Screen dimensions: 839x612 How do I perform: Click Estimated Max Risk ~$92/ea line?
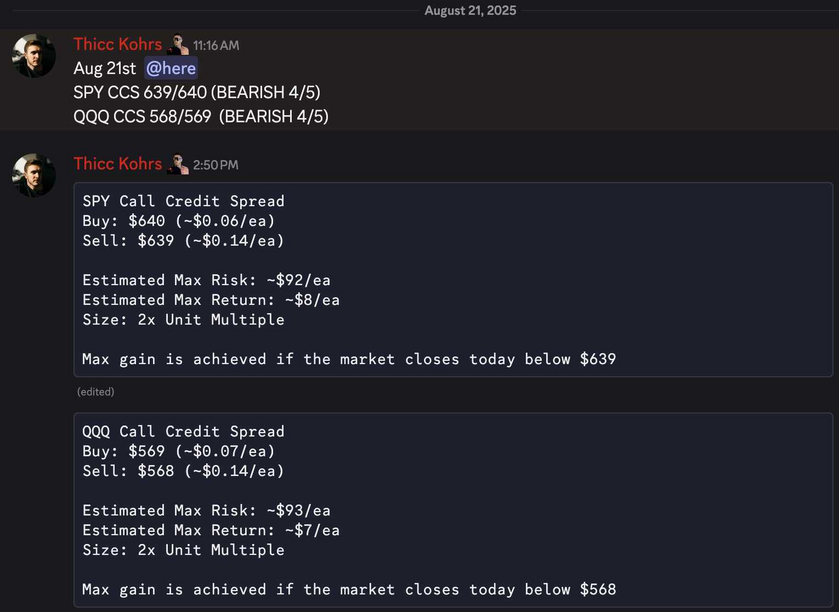click(x=207, y=280)
